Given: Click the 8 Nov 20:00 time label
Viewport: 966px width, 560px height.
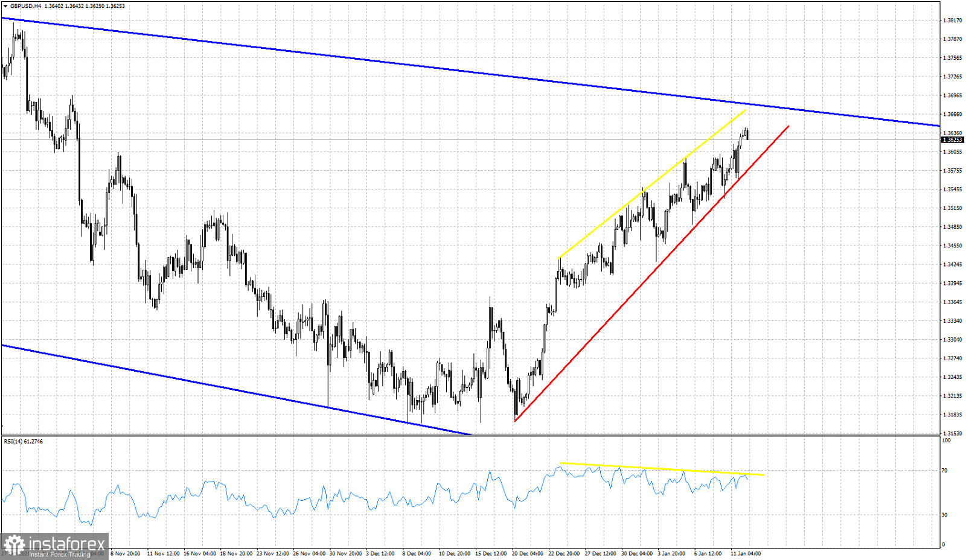Looking at the screenshot, I should point(126,553).
